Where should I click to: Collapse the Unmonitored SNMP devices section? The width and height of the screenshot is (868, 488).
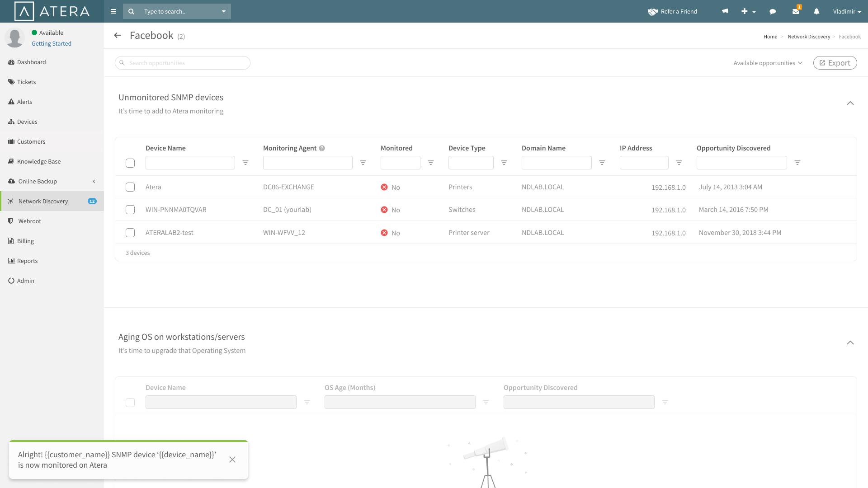pyautogui.click(x=850, y=103)
